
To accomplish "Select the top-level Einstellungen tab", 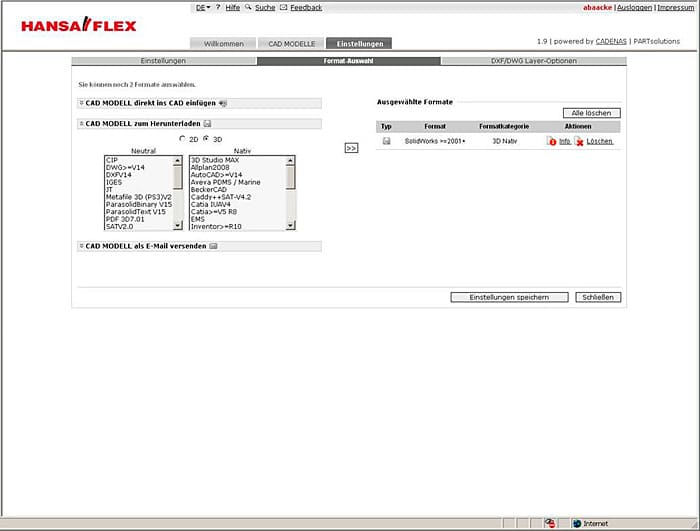I will (x=359, y=43).
